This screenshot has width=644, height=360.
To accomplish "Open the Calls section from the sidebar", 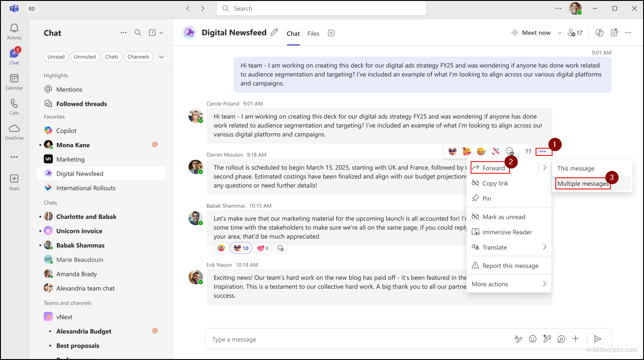I will (14, 107).
